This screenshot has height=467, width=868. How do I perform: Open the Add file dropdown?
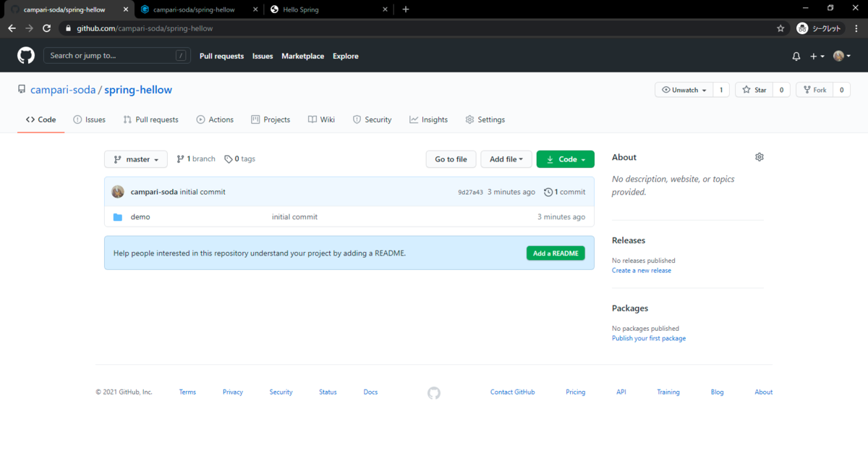[x=506, y=159]
